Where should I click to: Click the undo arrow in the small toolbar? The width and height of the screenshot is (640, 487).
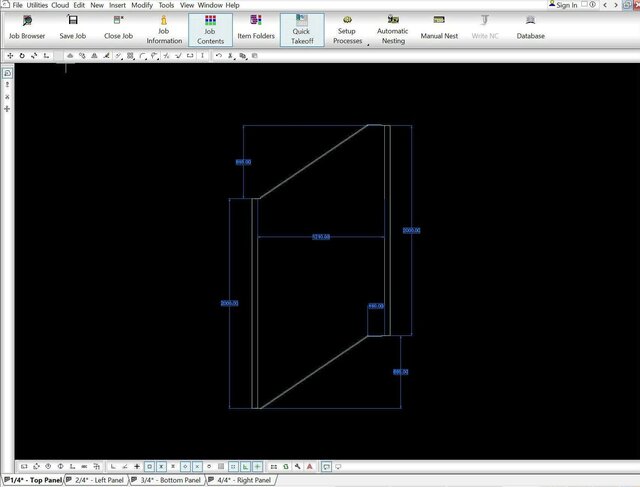pos(219,56)
